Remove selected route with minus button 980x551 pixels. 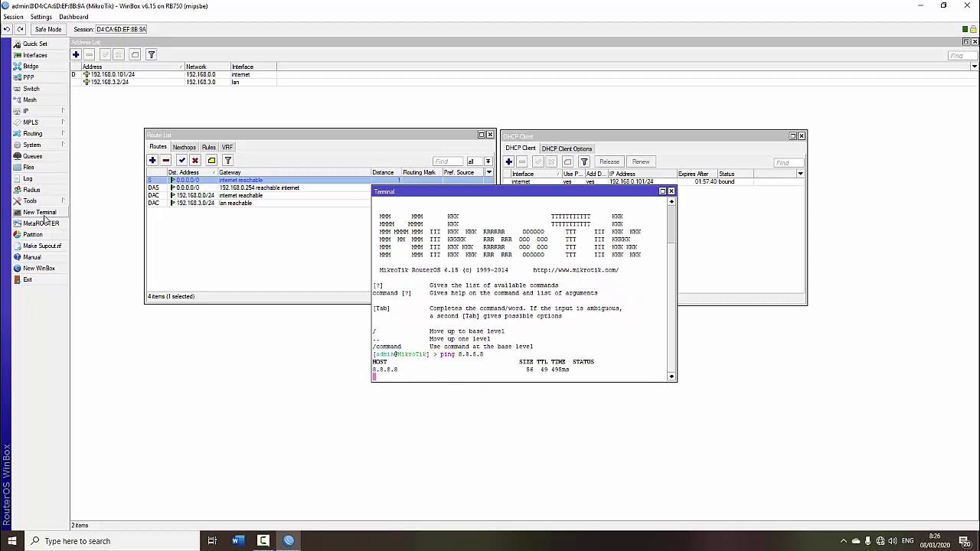(x=165, y=160)
